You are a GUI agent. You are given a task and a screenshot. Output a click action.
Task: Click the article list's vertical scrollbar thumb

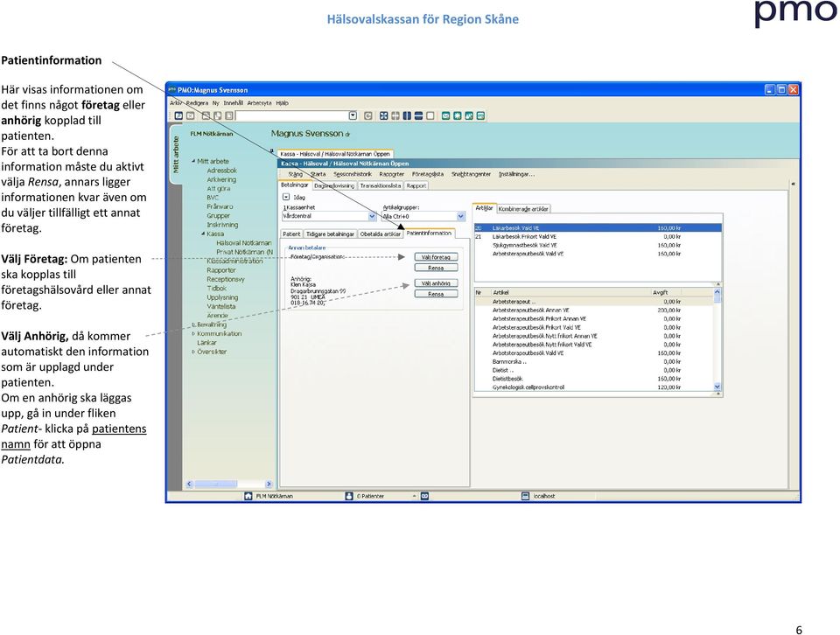tap(717, 300)
